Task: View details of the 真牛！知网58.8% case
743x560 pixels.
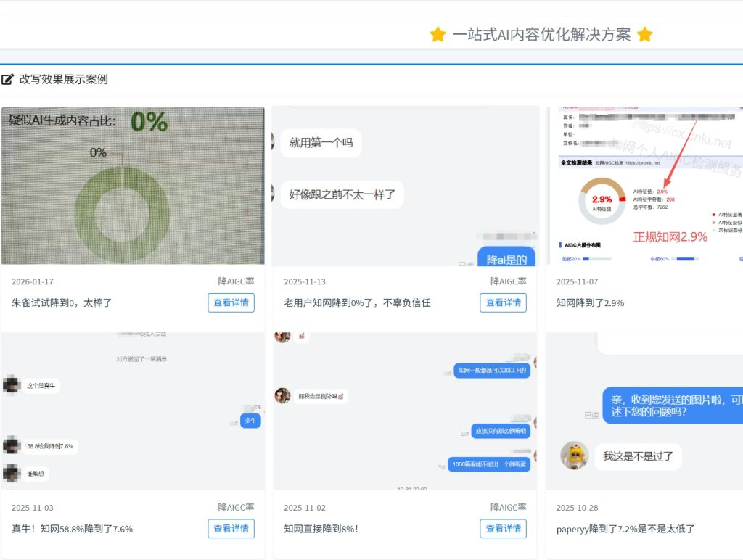Action: point(231,529)
